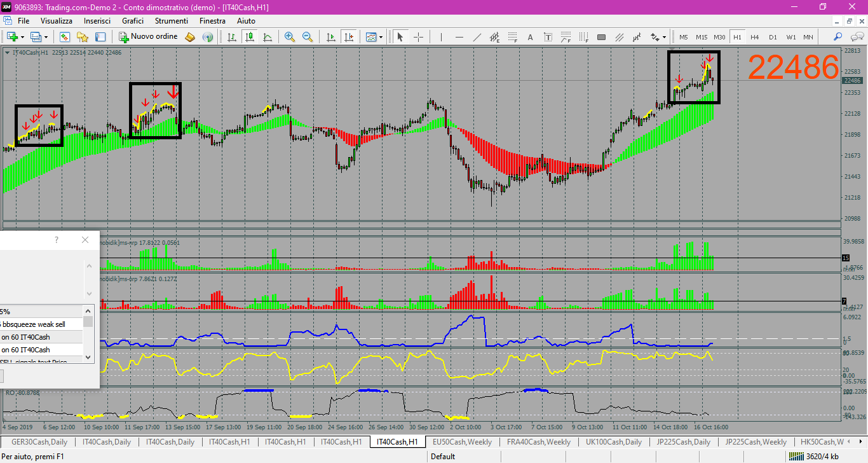Zoom in on the chart
Image resolution: width=868 pixels, height=463 pixels.
(x=290, y=37)
